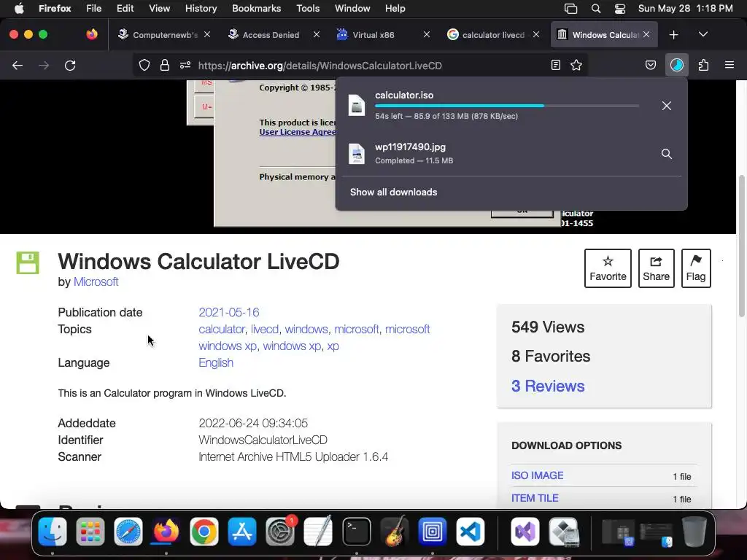Click Show all downloads
Screen dimensions: 747x560
[x=393, y=192]
